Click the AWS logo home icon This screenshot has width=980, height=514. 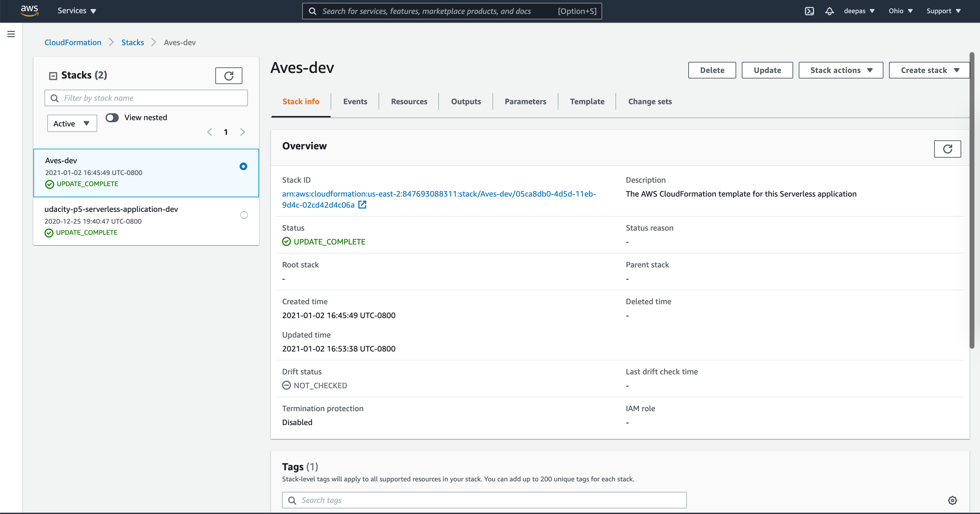[x=29, y=11]
